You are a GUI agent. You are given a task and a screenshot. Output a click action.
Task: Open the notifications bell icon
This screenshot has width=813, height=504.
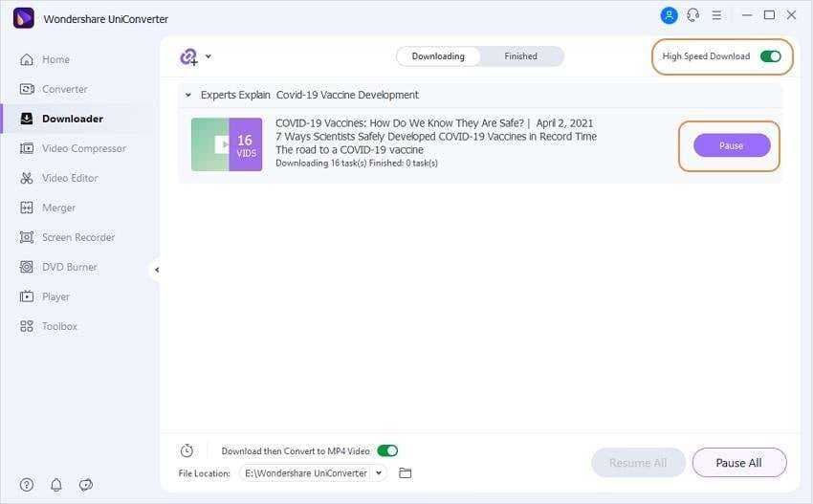point(56,485)
